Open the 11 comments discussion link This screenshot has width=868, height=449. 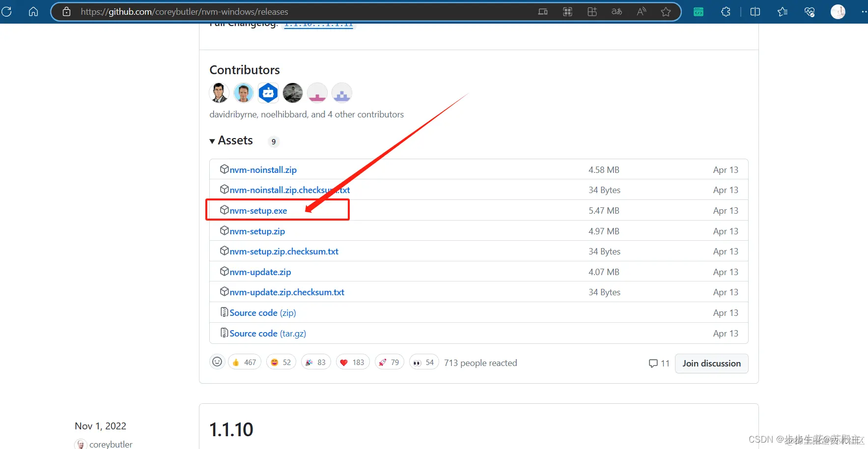tap(659, 363)
